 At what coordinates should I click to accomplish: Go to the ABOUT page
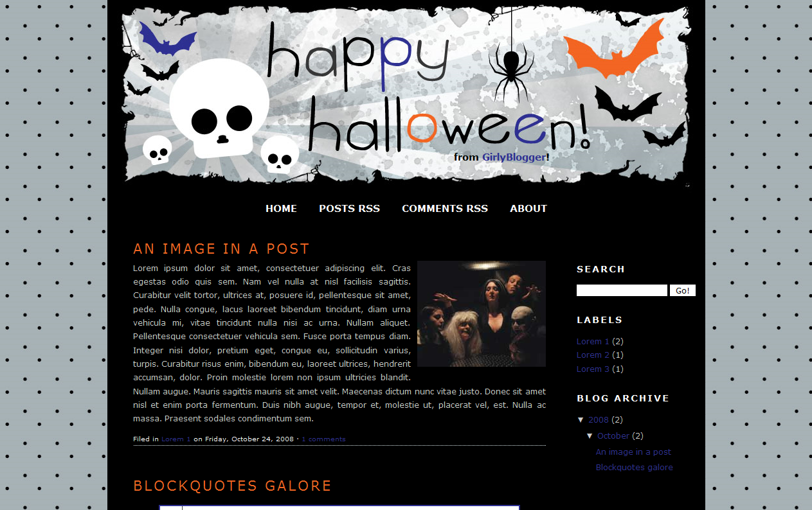(x=528, y=209)
